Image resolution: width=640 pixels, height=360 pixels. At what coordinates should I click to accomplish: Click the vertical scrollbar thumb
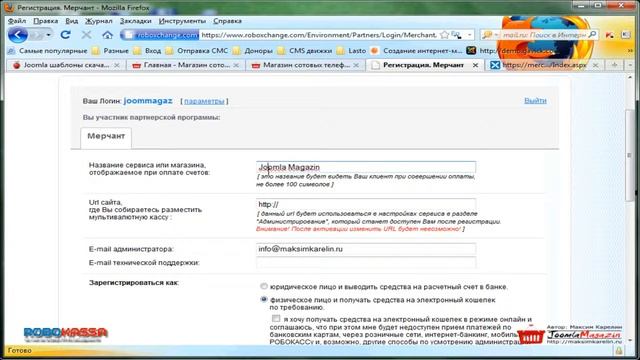click(x=629, y=155)
